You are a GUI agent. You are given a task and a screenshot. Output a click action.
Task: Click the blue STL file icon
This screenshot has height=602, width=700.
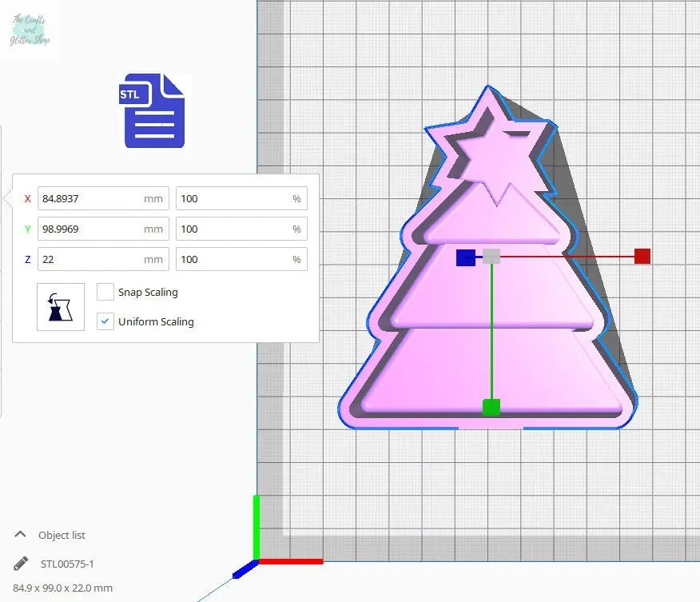tap(153, 111)
